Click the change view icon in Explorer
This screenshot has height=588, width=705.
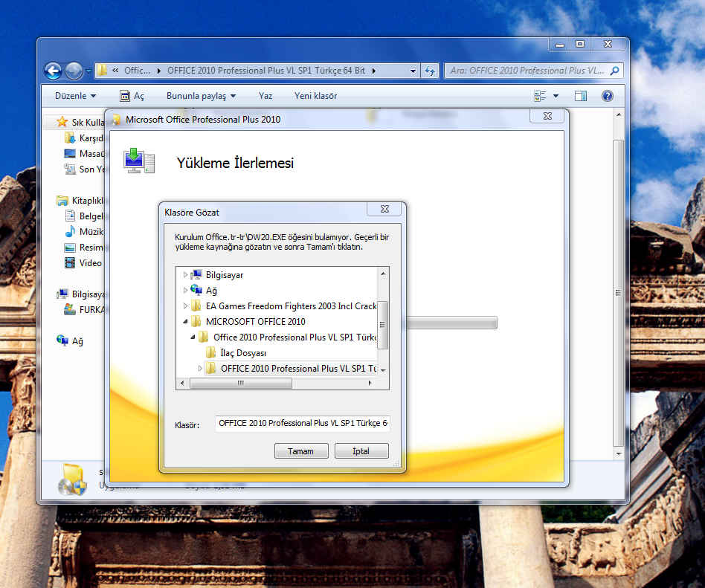(x=540, y=96)
